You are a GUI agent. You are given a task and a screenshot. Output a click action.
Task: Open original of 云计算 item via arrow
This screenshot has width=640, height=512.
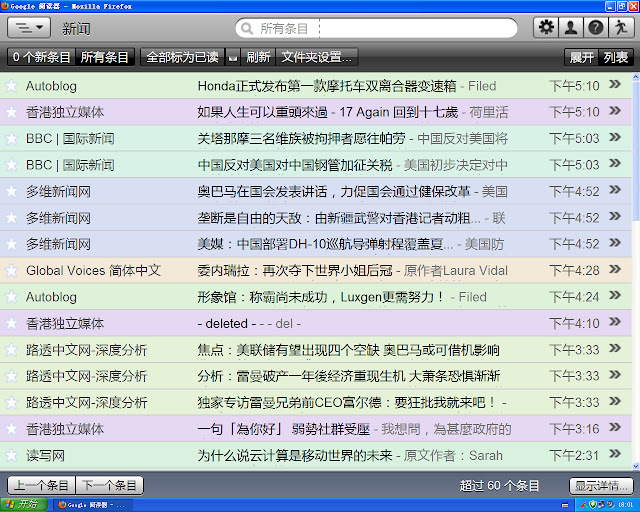pyautogui.click(x=615, y=454)
